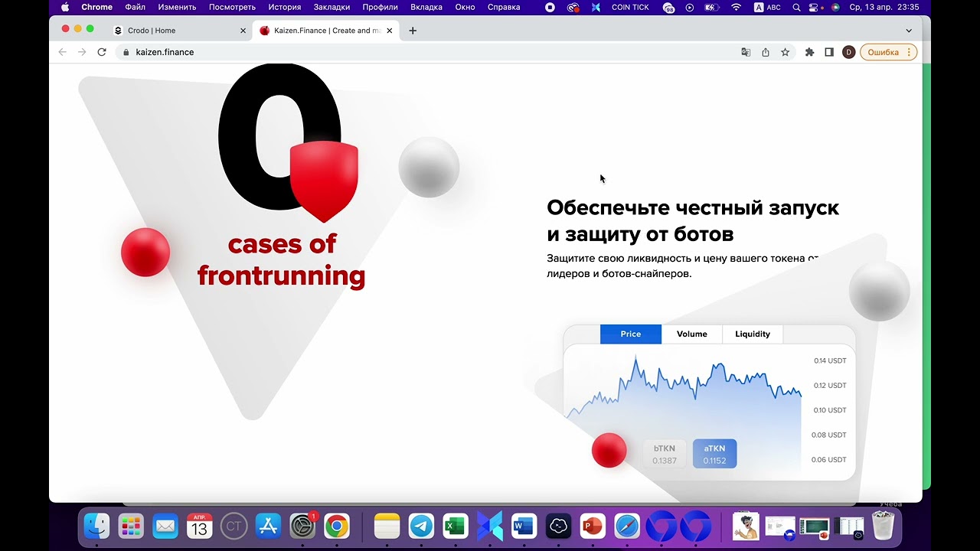The height and width of the screenshot is (551, 980).
Task: Click the date and time in menu bar
Action: point(884,7)
